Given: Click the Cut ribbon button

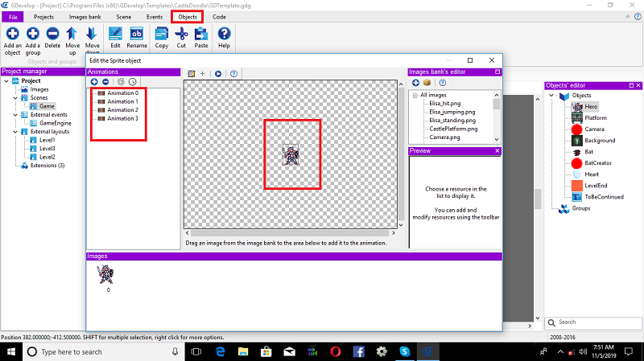Looking at the screenshot, I should point(181,38).
